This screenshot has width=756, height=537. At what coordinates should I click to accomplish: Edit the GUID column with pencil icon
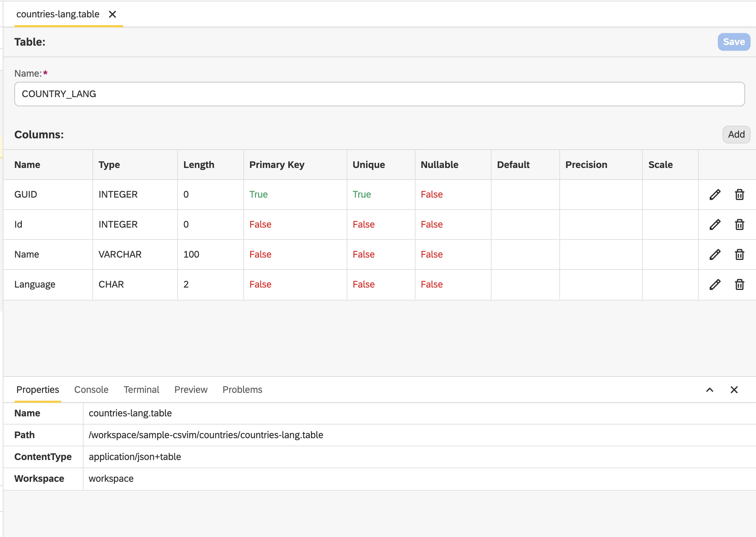[715, 195]
